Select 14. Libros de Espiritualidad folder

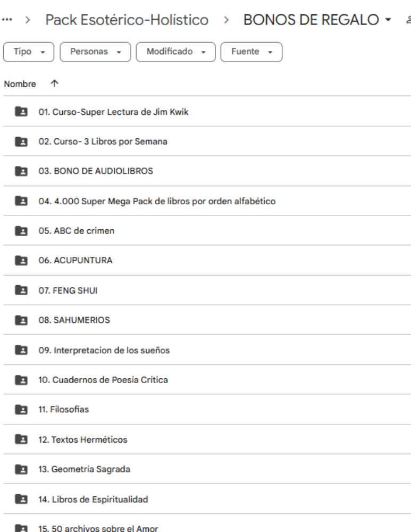pos(207,499)
